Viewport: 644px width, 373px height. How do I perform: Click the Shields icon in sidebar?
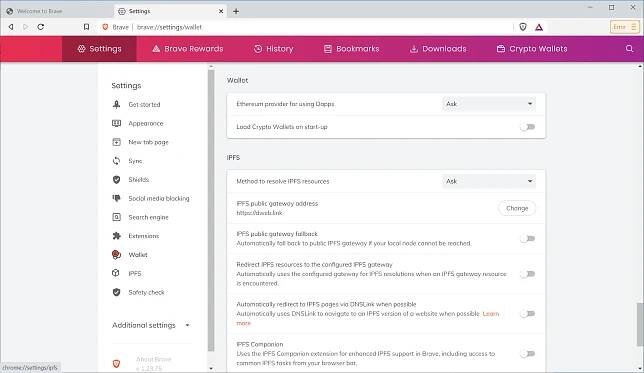click(117, 180)
